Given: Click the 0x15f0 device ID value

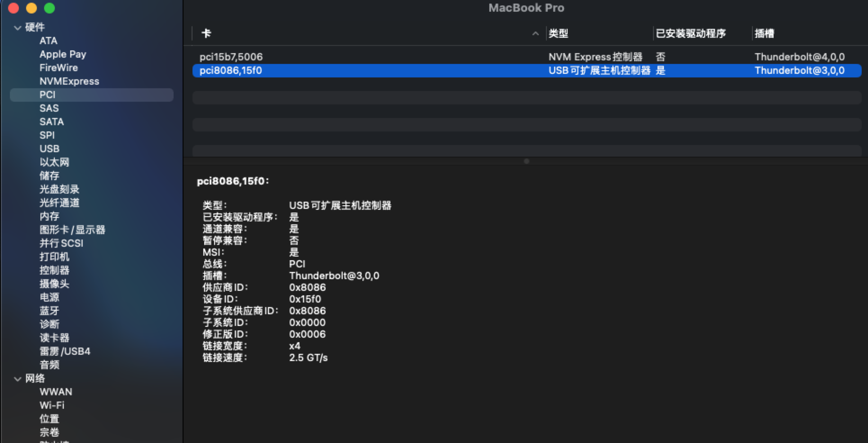Looking at the screenshot, I should pos(305,299).
